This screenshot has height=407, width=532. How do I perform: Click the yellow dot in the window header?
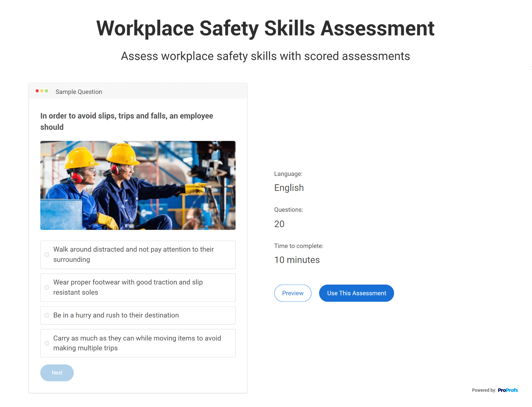coord(42,91)
